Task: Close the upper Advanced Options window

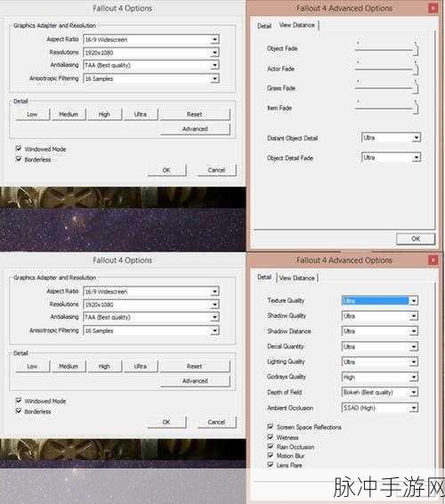Action: tap(433, 8)
